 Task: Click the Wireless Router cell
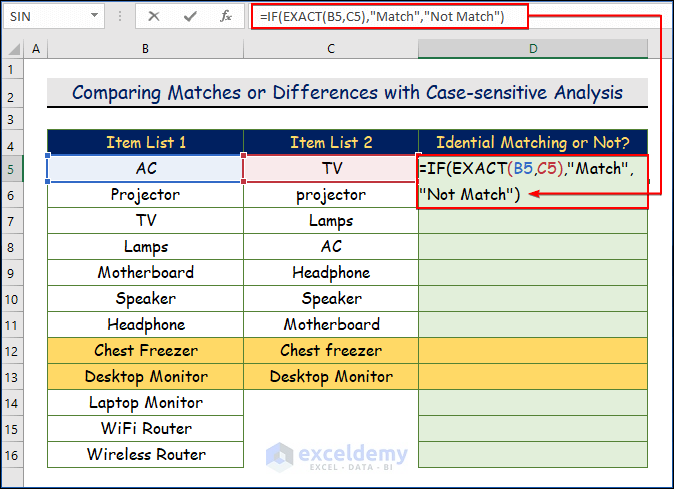click(x=146, y=455)
